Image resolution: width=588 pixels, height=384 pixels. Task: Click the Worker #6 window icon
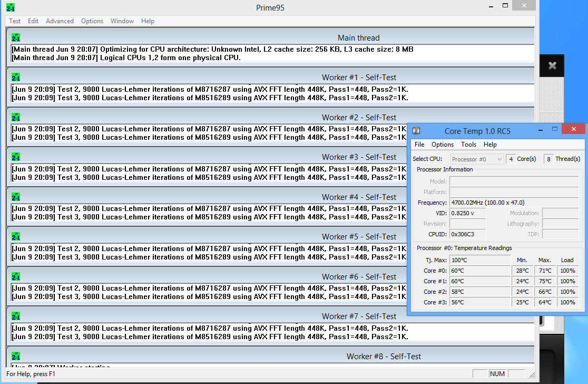click(x=16, y=276)
